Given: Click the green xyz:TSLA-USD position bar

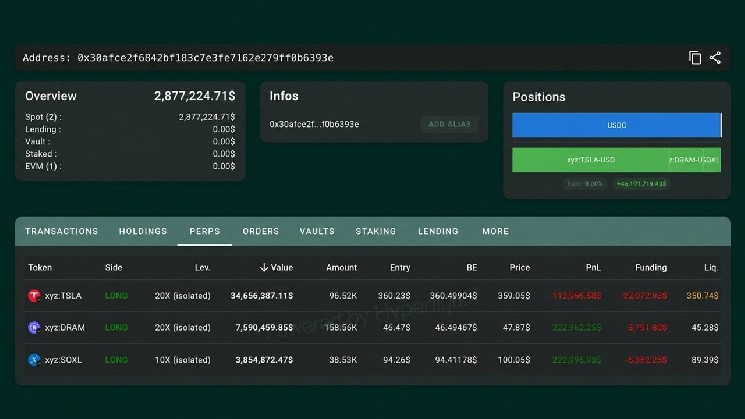Looking at the screenshot, I should click(591, 160).
